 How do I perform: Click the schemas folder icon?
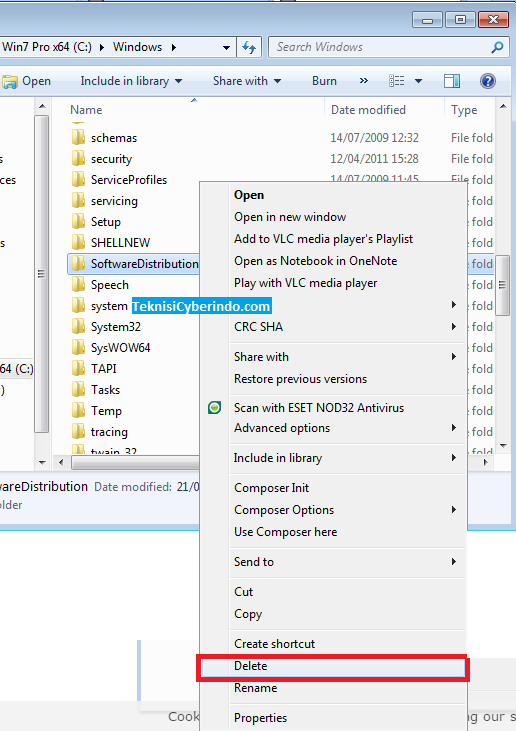click(x=78, y=138)
